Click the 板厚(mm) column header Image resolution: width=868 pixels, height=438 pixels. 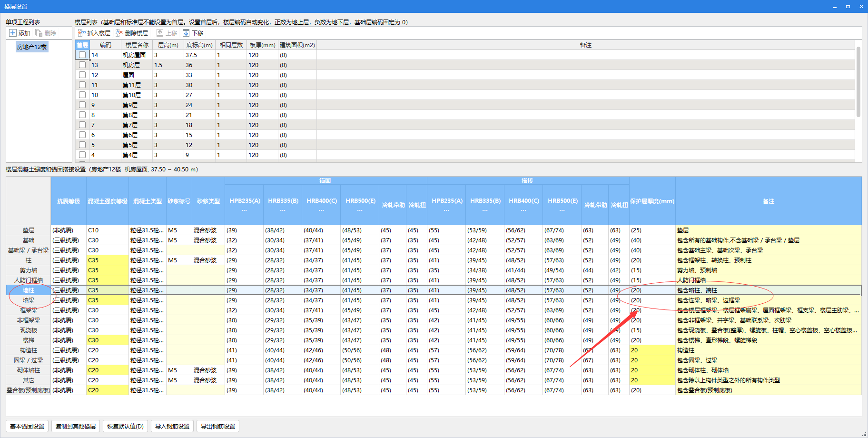pyautogui.click(x=262, y=45)
